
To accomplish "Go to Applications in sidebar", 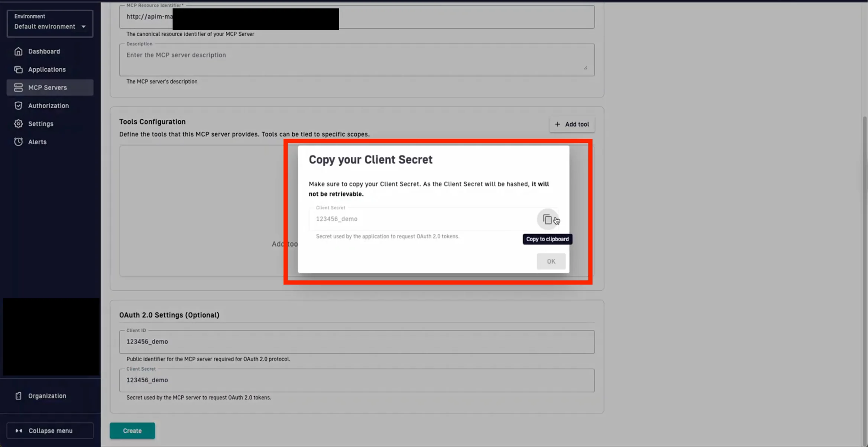I will (47, 70).
